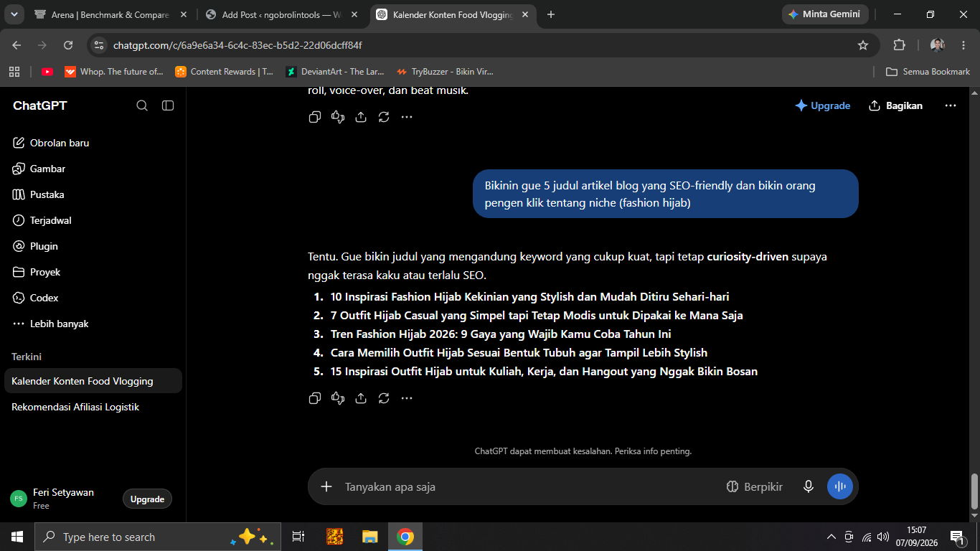The width and height of the screenshot is (980, 551).
Task: Click the Windows taskbar search box
Action: [x=156, y=537]
